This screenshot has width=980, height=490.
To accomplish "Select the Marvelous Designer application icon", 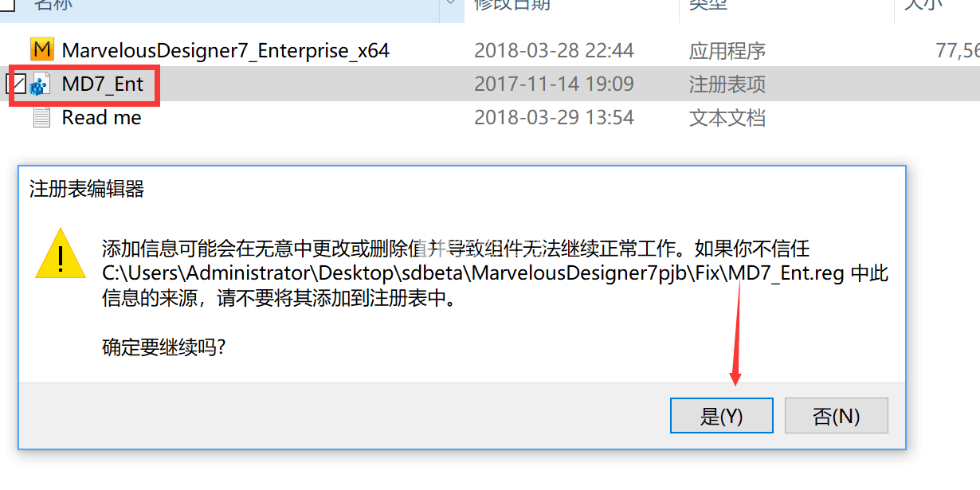I will pos(41,50).
